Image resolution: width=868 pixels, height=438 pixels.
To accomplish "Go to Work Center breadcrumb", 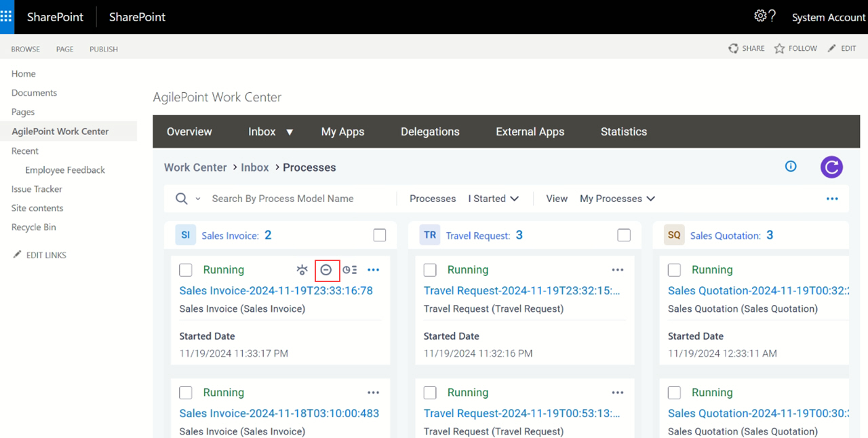I will [x=195, y=167].
